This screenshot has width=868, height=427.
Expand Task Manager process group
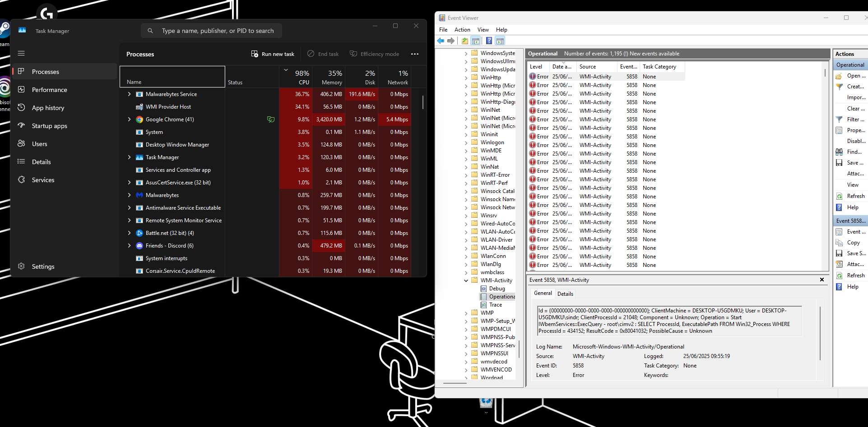click(129, 157)
